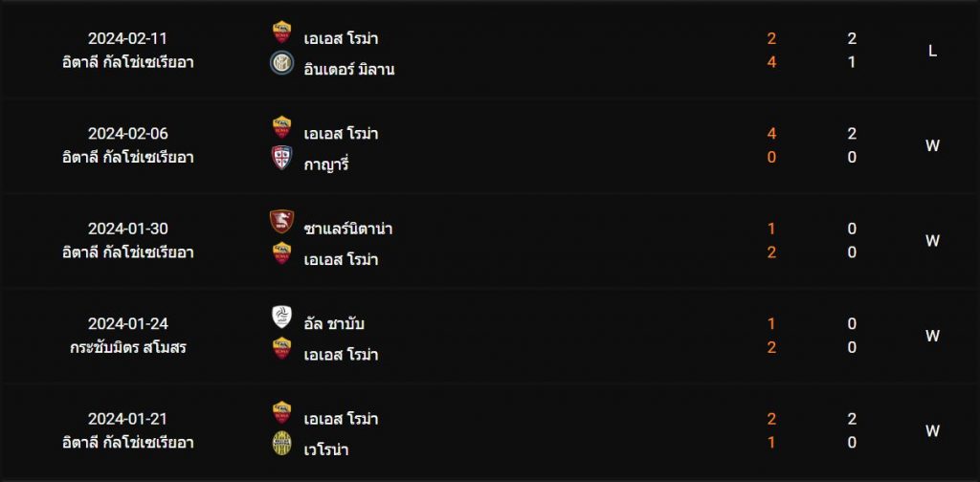The image size is (980, 482).
Task: Select the กระชับมิตร สโมสร competition label
Action: (127, 348)
